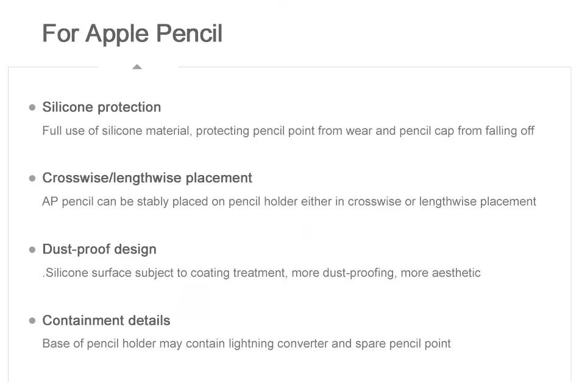The height and width of the screenshot is (392, 579).
Task: Select the Silicone protection title
Action: 102,107
